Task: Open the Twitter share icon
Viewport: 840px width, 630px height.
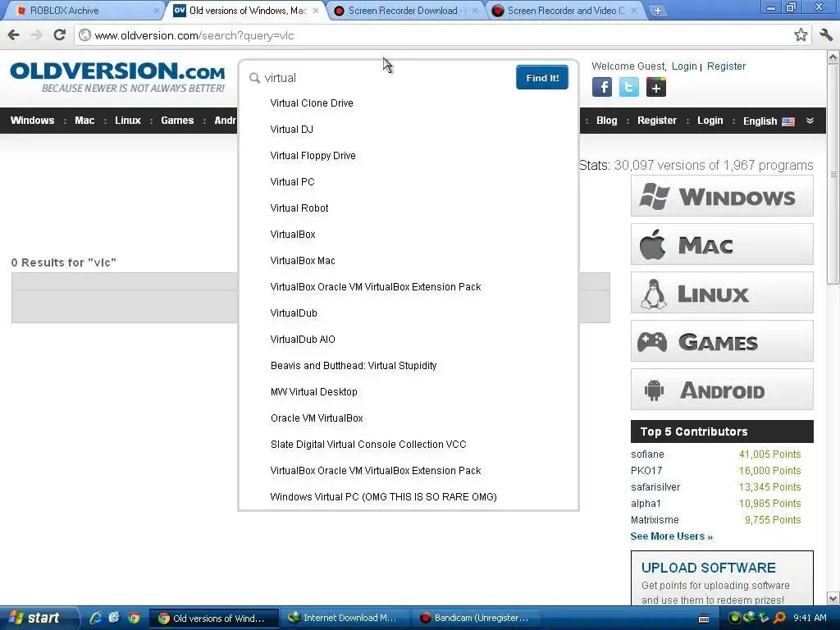Action: pos(629,87)
